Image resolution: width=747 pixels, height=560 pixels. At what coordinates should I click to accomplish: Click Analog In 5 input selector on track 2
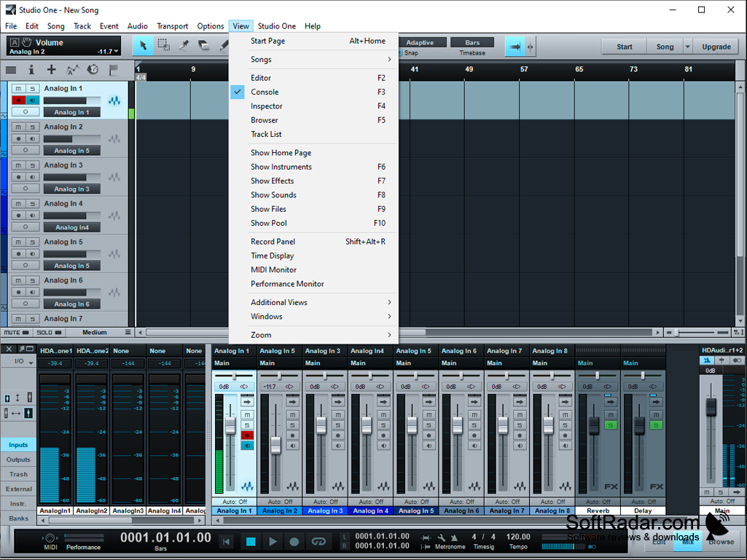click(x=72, y=151)
